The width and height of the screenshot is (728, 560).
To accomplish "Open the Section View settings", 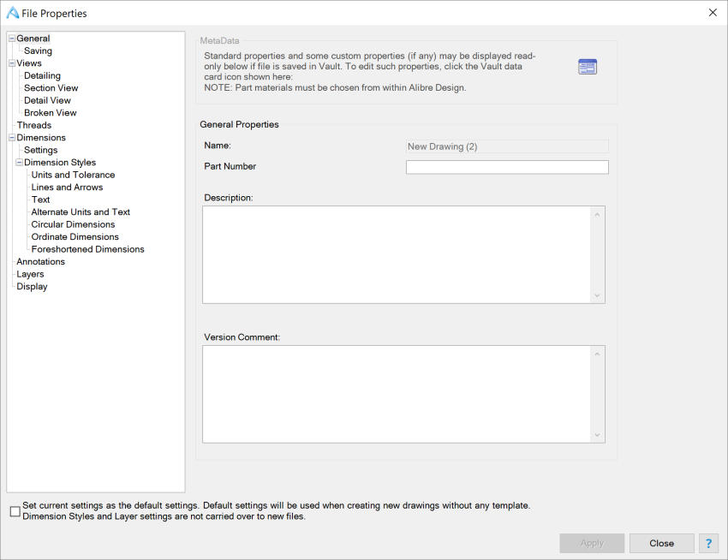I will 51,88.
